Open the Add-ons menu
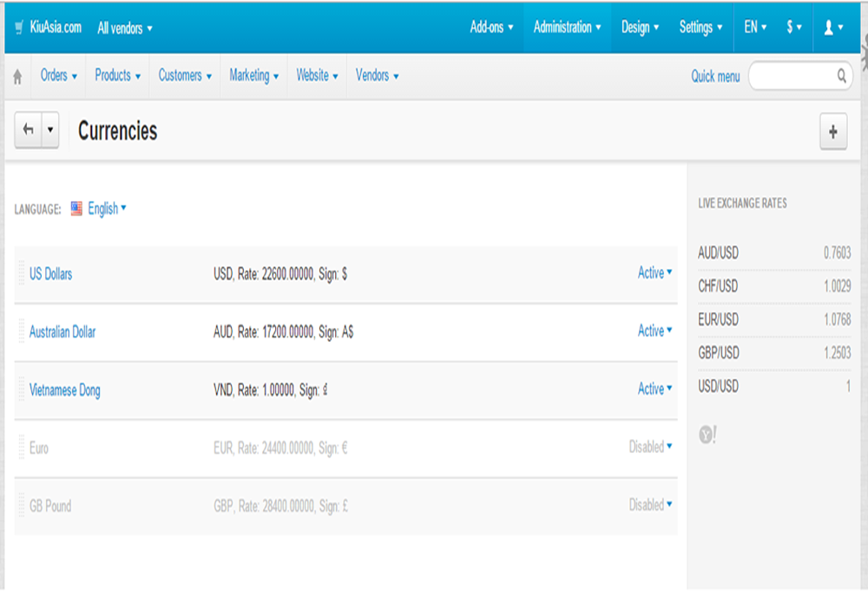 491,27
